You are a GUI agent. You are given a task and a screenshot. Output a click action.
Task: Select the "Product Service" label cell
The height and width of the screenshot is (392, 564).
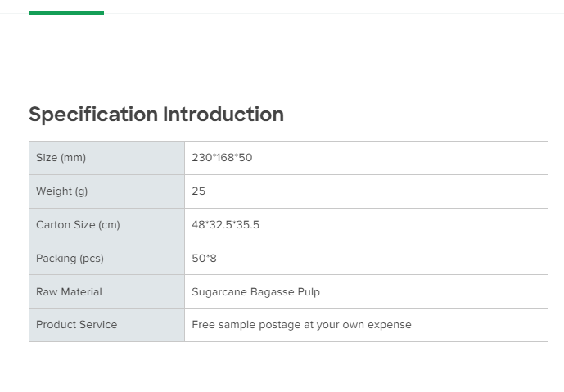click(x=106, y=325)
